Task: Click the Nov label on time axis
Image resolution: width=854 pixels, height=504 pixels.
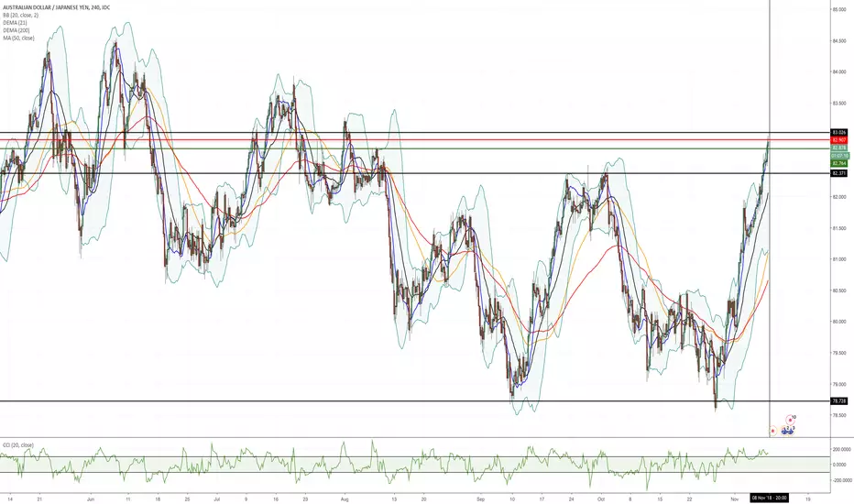Action: (734, 499)
